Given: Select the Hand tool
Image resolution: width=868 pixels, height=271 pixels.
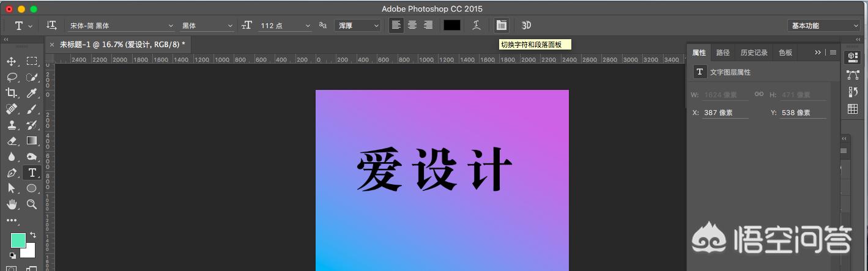Looking at the screenshot, I should tap(12, 204).
